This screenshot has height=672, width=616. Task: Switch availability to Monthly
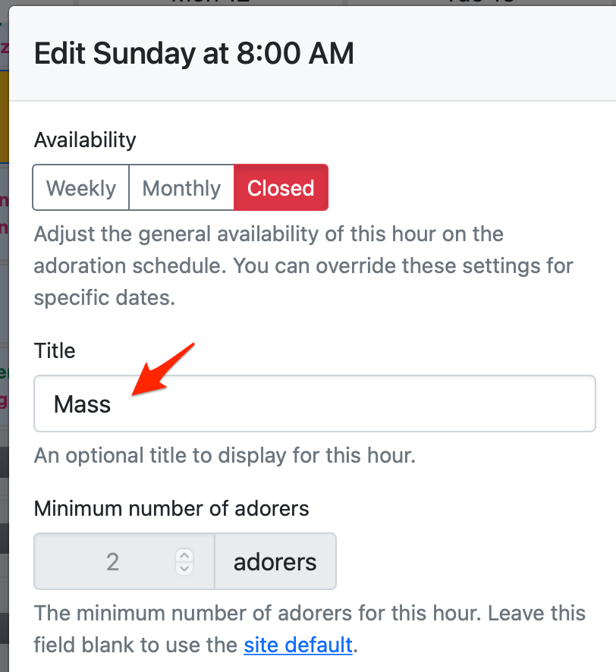coord(181,188)
